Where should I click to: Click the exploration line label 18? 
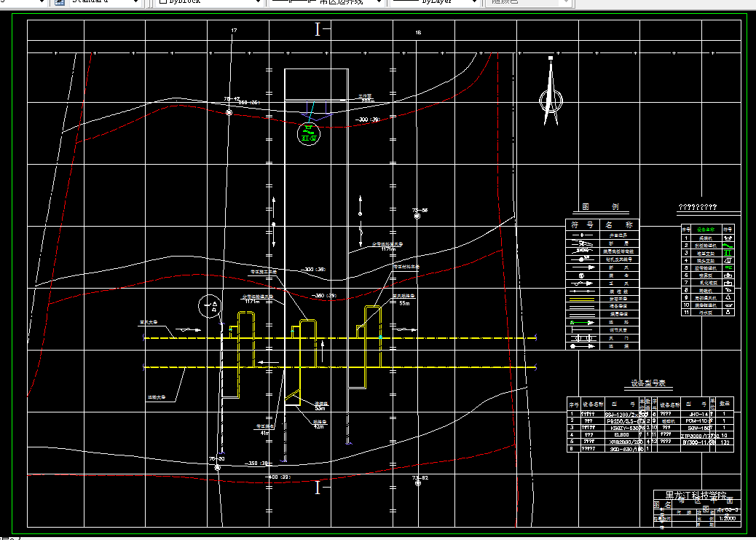(x=418, y=32)
